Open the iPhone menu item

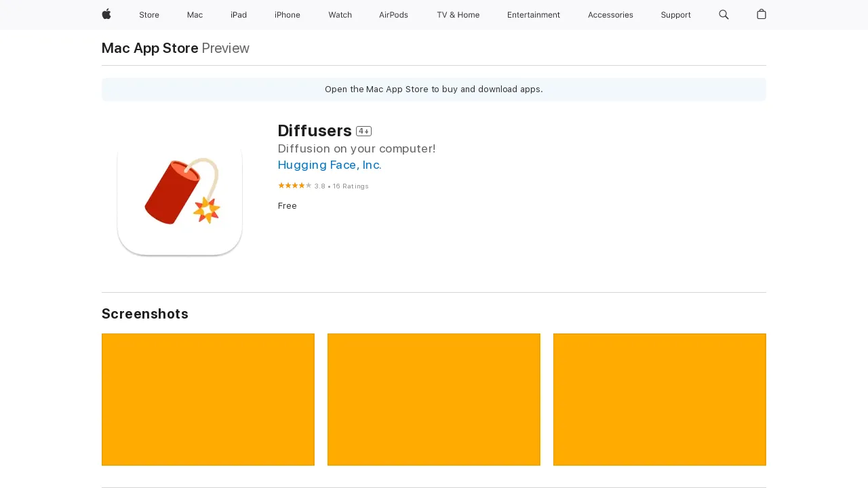[x=288, y=15]
